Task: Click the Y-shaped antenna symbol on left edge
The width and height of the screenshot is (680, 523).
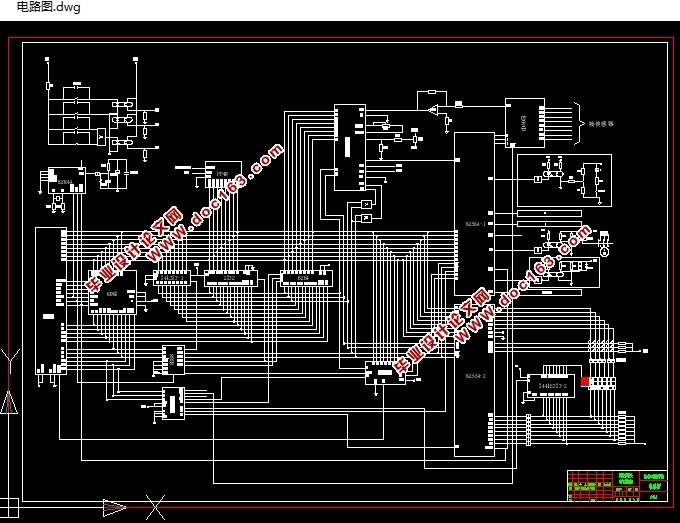Action: (10, 360)
